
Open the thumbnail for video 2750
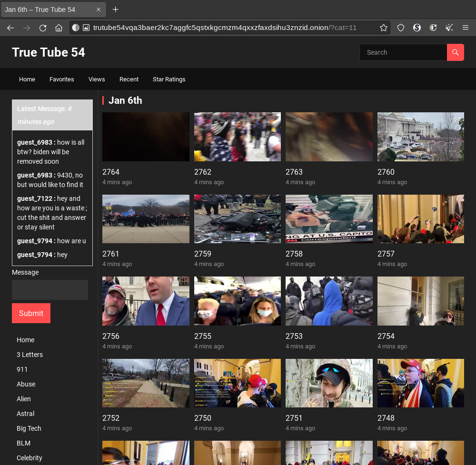click(x=238, y=383)
